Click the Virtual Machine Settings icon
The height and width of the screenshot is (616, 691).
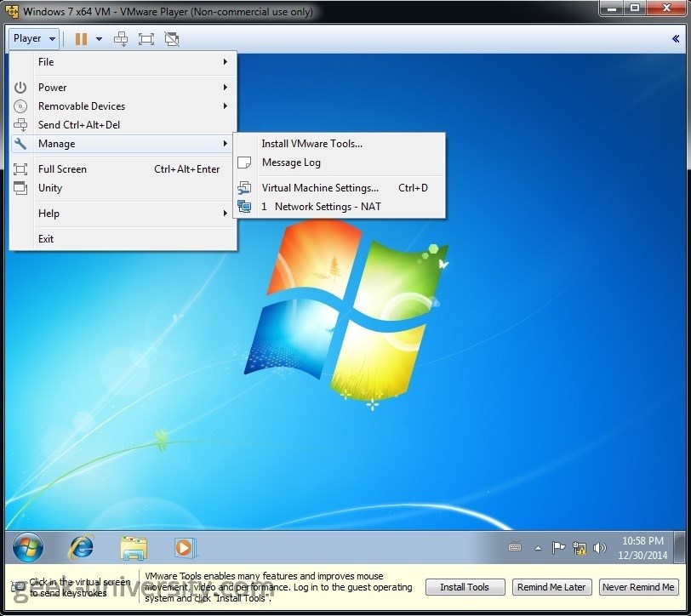pos(244,188)
